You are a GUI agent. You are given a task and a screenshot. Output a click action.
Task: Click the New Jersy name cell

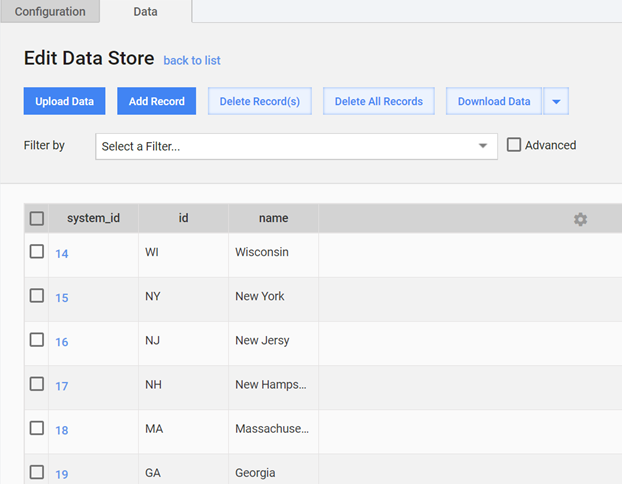(x=273, y=343)
